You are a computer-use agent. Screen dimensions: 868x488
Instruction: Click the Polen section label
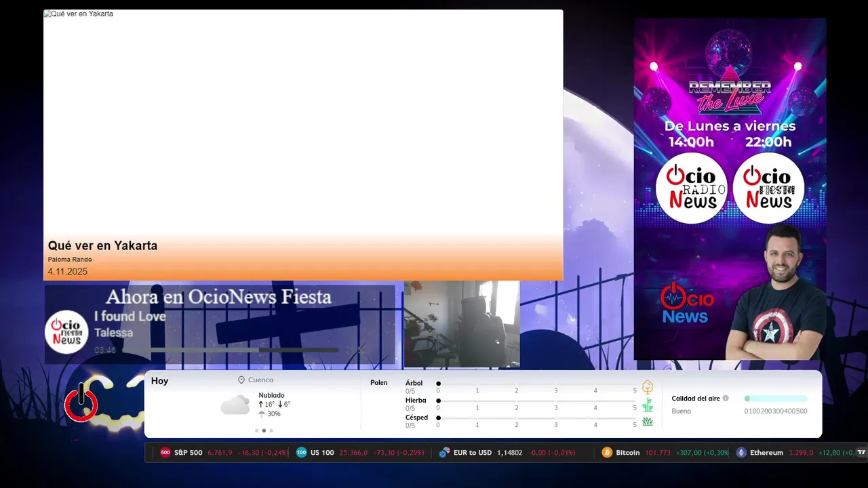click(x=379, y=383)
